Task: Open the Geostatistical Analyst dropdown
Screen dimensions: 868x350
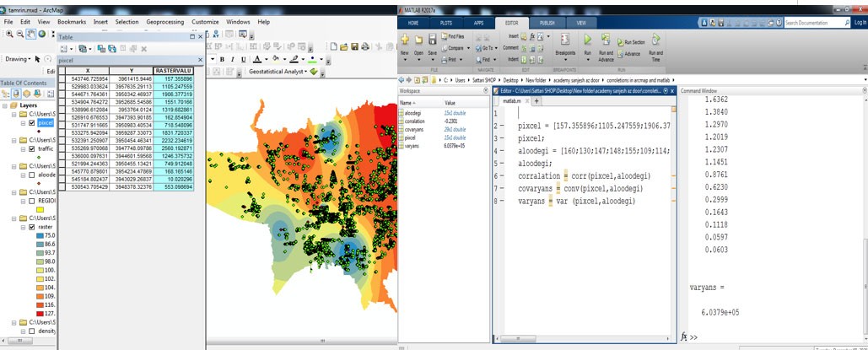Action: [x=277, y=72]
